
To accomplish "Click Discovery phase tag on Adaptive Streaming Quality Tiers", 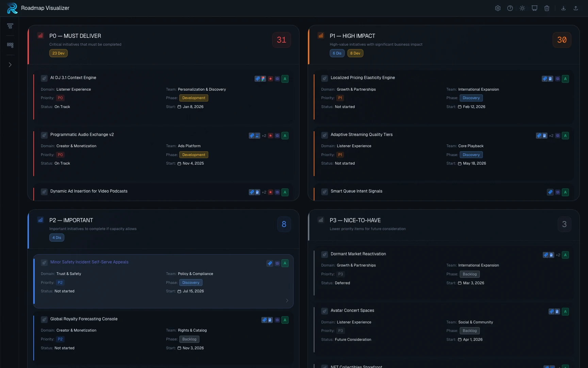I will (471, 155).
